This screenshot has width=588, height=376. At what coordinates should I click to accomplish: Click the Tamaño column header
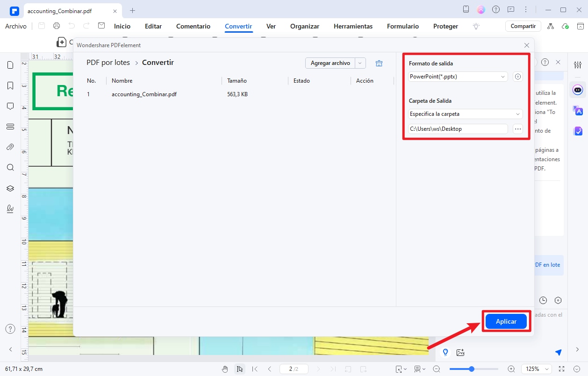point(237,81)
